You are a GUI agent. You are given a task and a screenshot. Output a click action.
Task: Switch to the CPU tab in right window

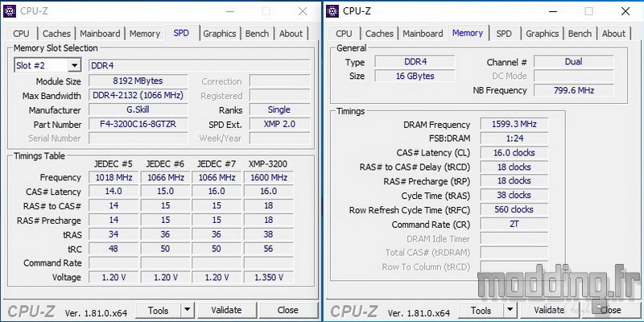click(344, 34)
